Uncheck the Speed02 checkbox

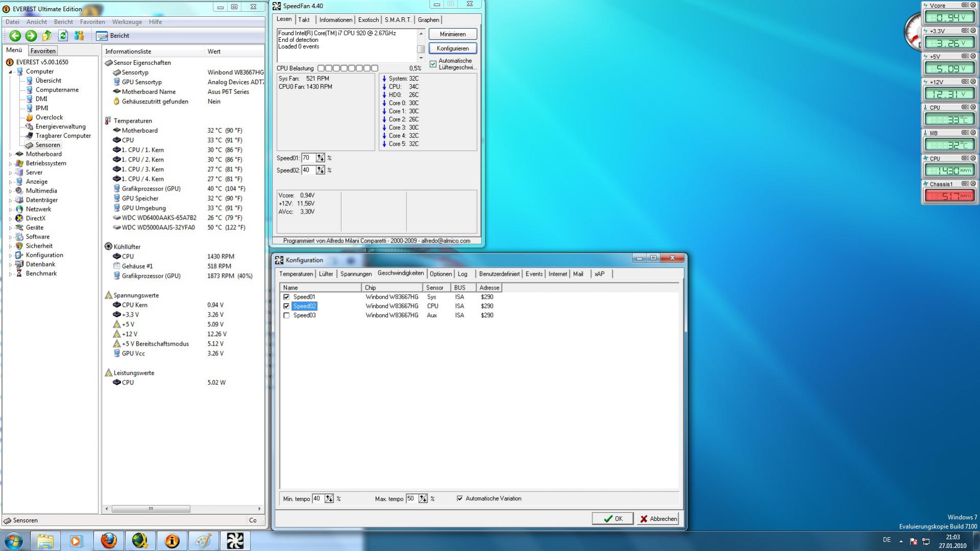click(286, 306)
